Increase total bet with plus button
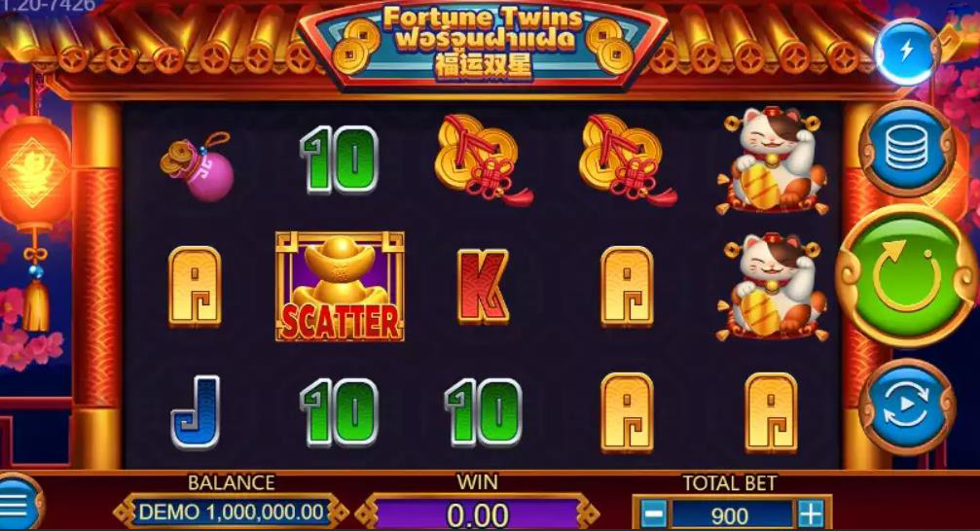Image resolution: width=980 pixels, height=531 pixels. click(x=811, y=514)
